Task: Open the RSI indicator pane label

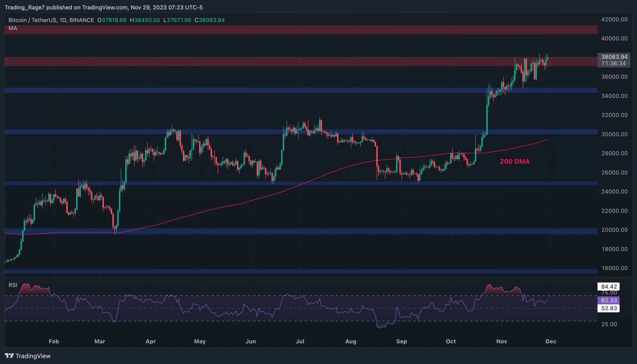Action: coord(13,285)
